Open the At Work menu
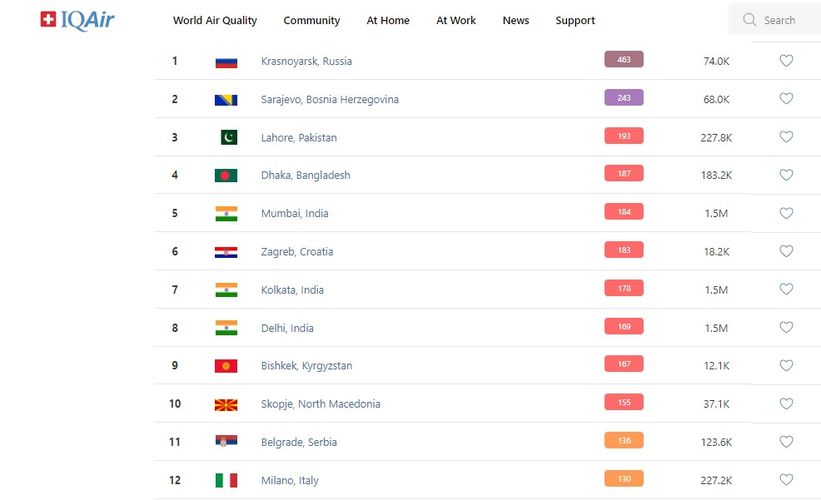Screen dimensions: 821x500 [456, 21]
